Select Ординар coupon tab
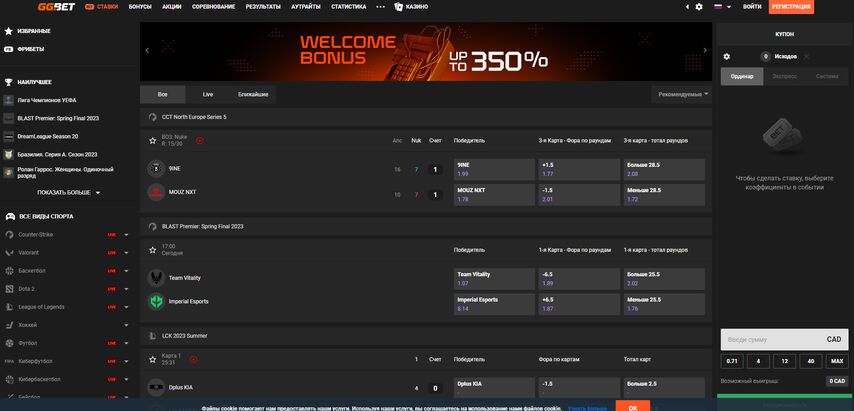 [x=742, y=76]
